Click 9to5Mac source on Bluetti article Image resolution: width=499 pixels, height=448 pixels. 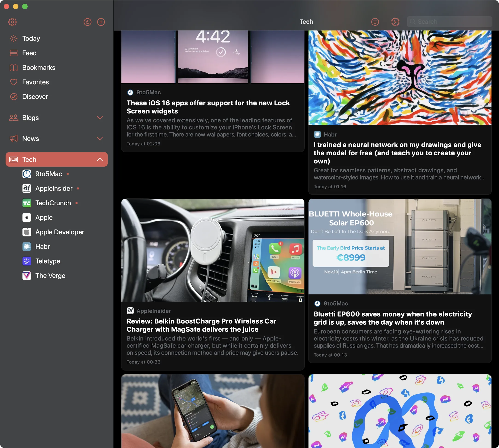click(331, 303)
